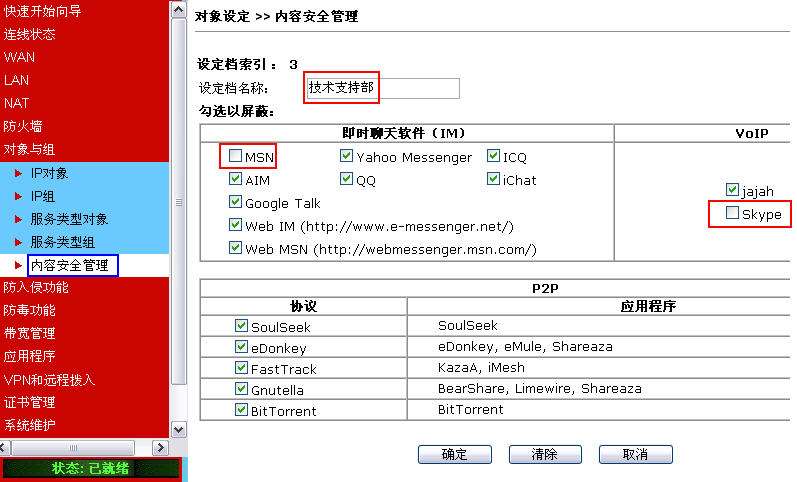Toggle the jajah VoIP checkbox

tap(732, 190)
